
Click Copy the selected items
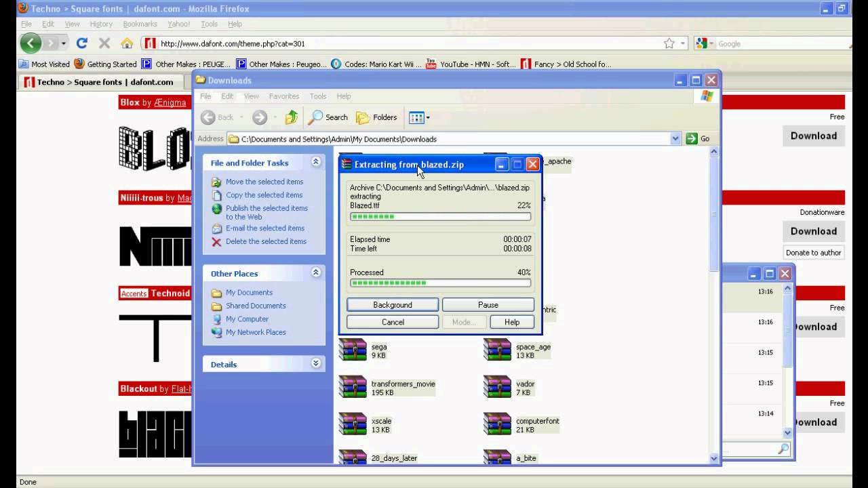point(264,195)
